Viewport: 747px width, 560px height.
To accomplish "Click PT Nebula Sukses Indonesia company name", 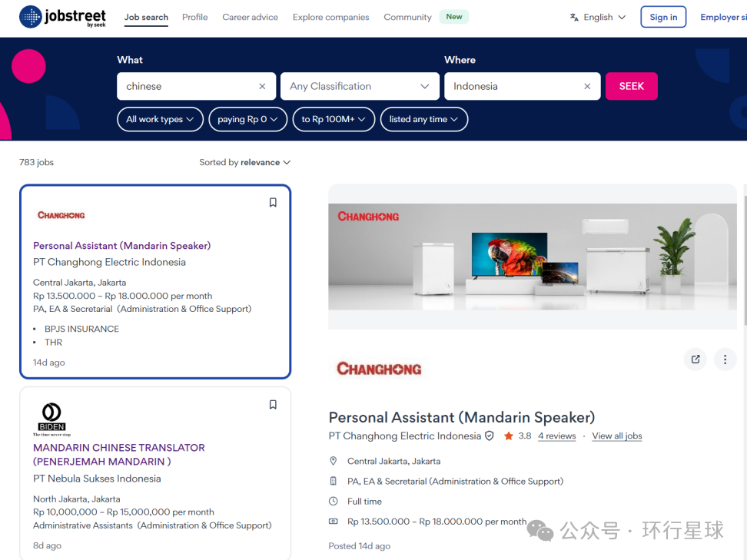I will click(97, 479).
